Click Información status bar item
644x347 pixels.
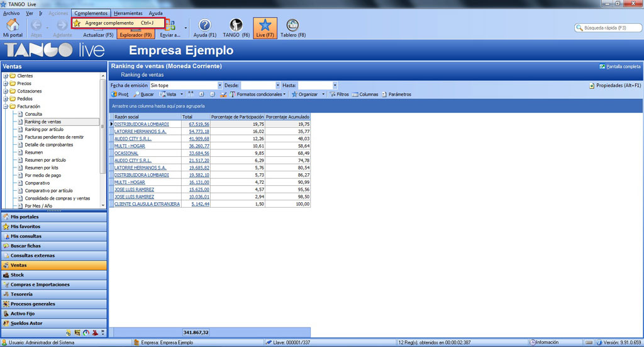pos(544,343)
